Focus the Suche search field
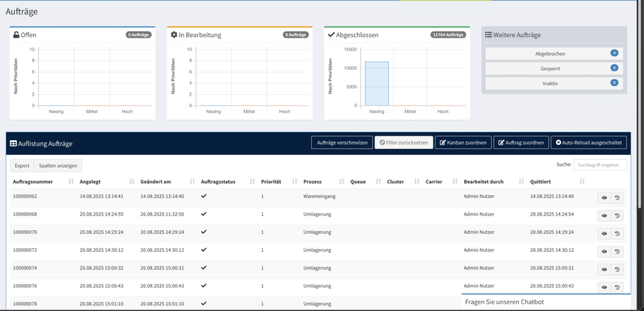 pyautogui.click(x=600, y=165)
